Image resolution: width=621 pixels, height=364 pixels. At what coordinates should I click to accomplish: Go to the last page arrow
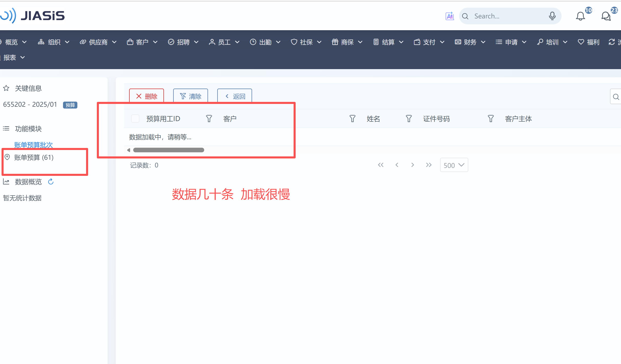click(x=429, y=165)
